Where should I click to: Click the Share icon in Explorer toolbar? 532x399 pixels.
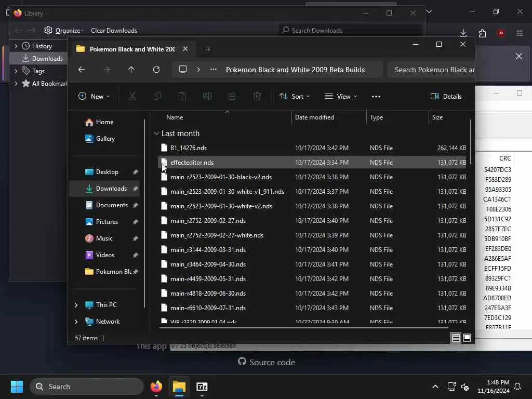232,96
